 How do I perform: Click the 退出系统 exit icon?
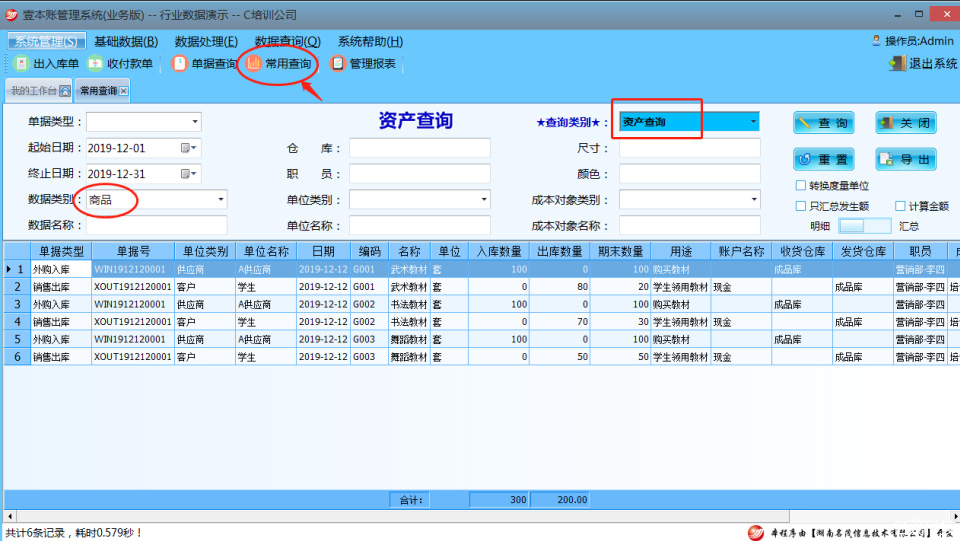[897, 64]
